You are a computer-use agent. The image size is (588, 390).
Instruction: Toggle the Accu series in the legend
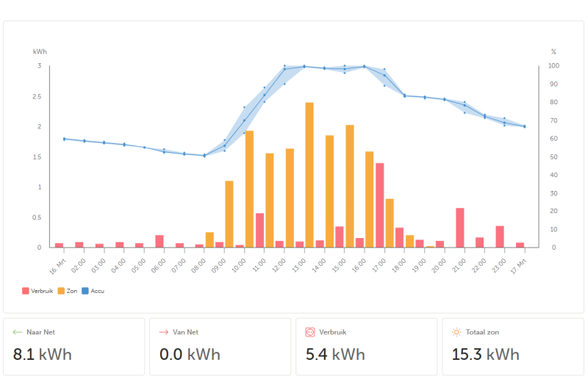pyautogui.click(x=93, y=291)
